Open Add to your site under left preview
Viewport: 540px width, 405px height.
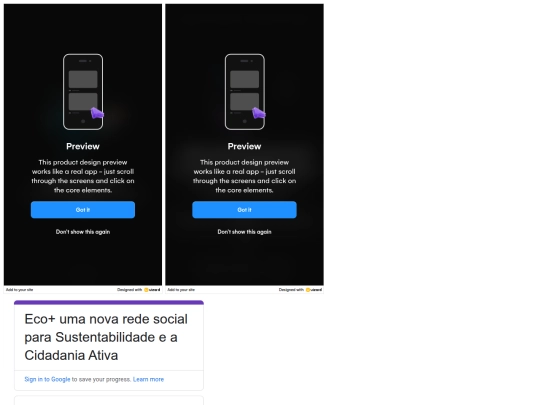click(x=20, y=290)
